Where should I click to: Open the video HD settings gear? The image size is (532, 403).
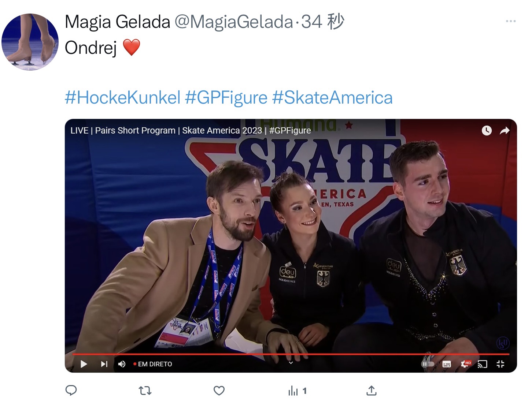(x=465, y=364)
